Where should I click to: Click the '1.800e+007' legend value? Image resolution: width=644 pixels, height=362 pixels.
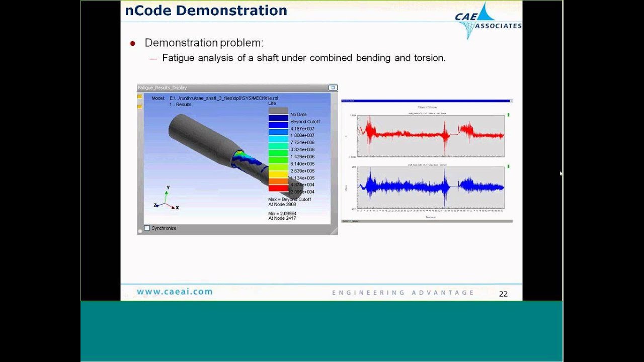(x=302, y=136)
